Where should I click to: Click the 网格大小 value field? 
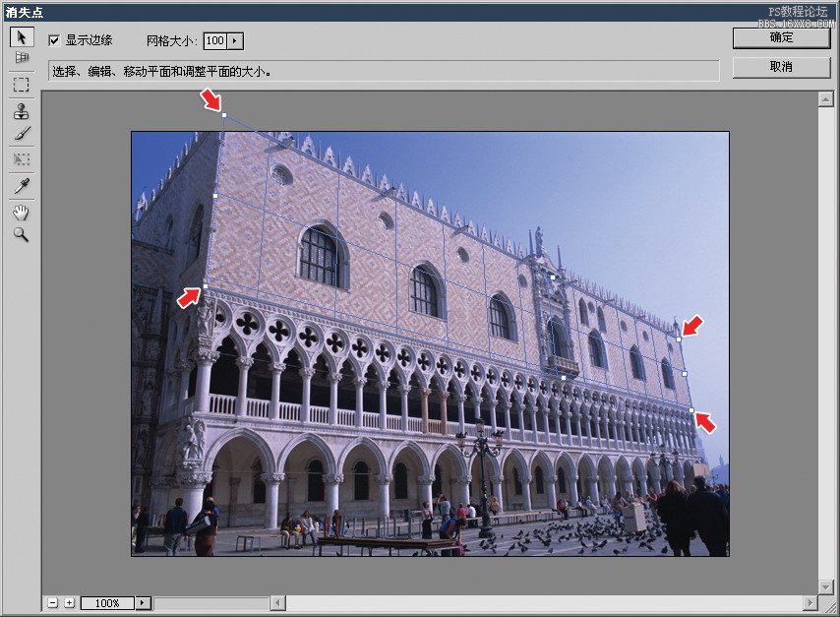point(215,40)
